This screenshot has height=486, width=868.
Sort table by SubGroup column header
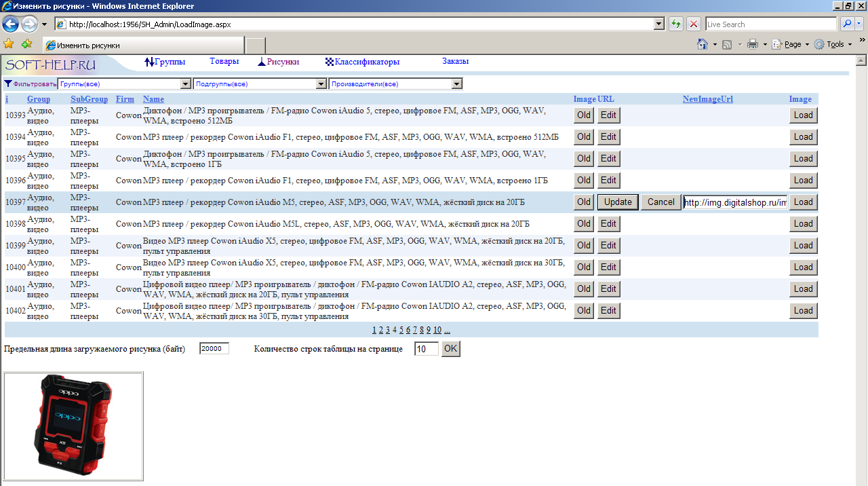pos(90,99)
